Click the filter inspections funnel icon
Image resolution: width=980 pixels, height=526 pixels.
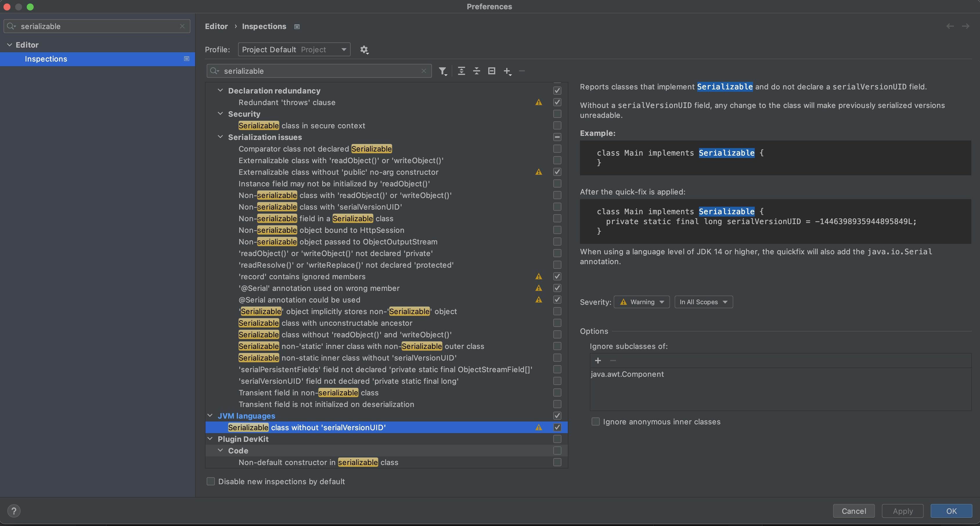pyautogui.click(x=442, y=71)
